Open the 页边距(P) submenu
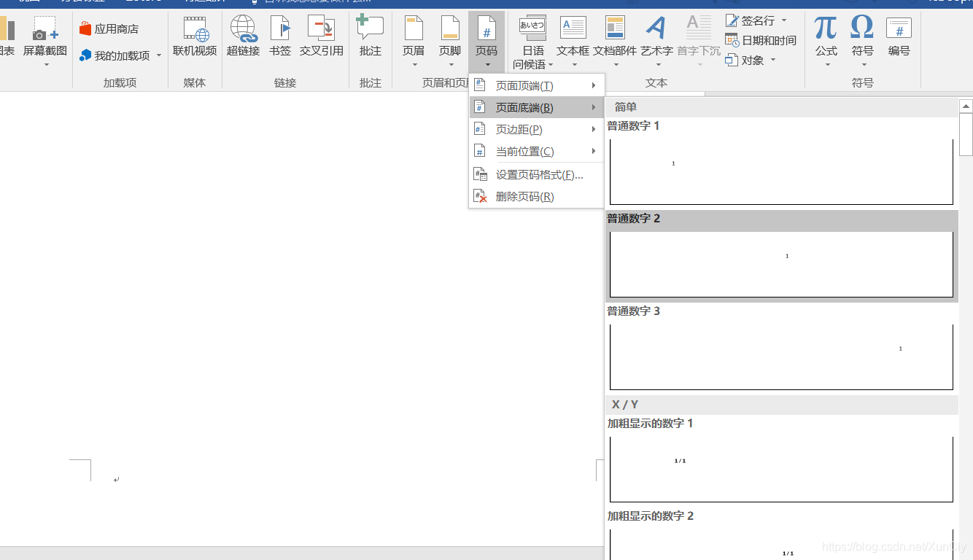This screenshot has height=560, width=973. [536, 130]
